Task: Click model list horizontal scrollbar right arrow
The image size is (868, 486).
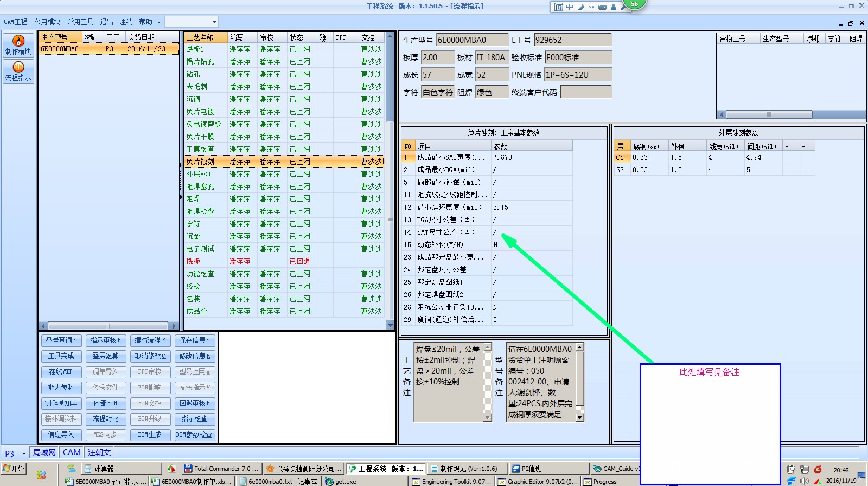Action: (x=174, y=326)
